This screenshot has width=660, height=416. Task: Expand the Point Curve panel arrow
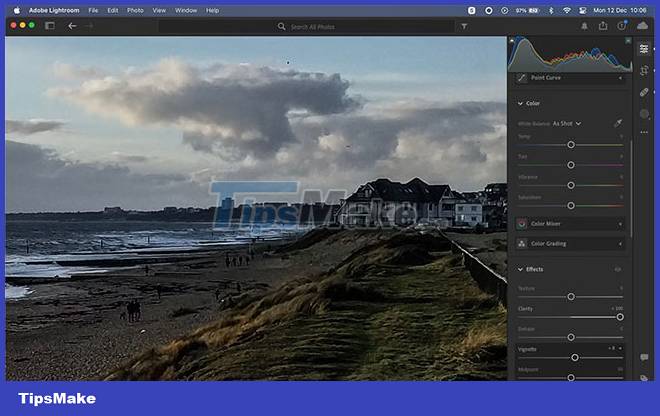pos(620,78)
